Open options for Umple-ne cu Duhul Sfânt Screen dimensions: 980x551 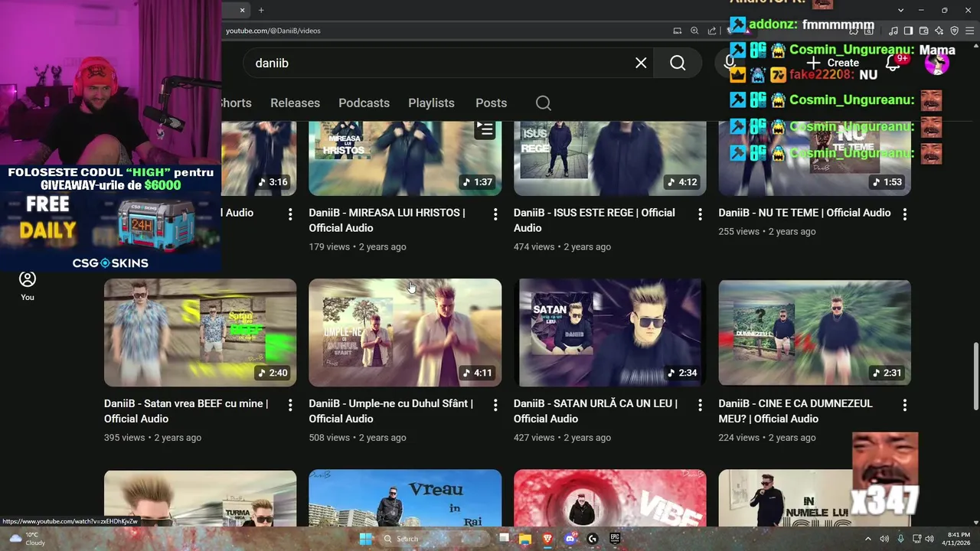(x=495, y=406)
